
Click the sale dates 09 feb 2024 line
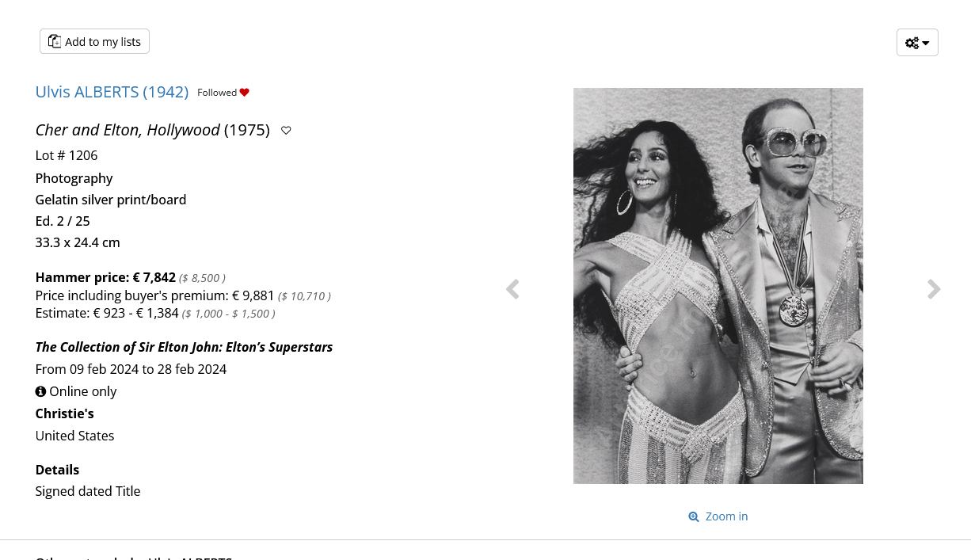click(131, 369)
